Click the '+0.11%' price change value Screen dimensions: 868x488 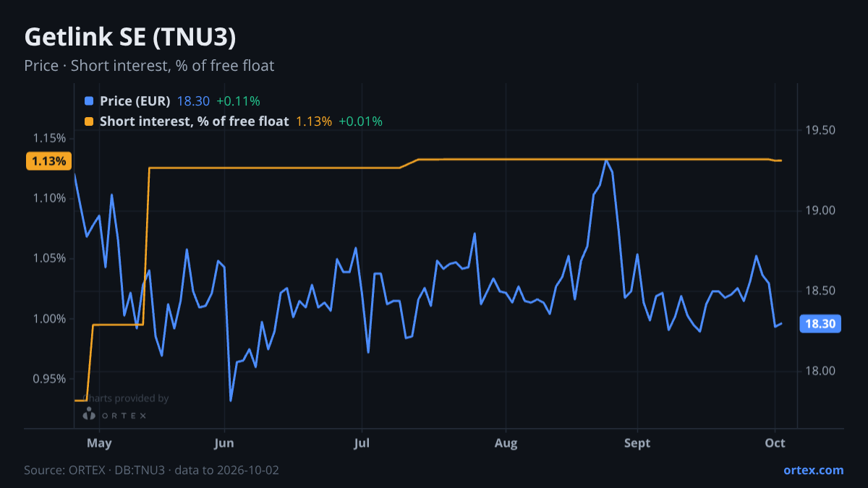tap(238, 101)
